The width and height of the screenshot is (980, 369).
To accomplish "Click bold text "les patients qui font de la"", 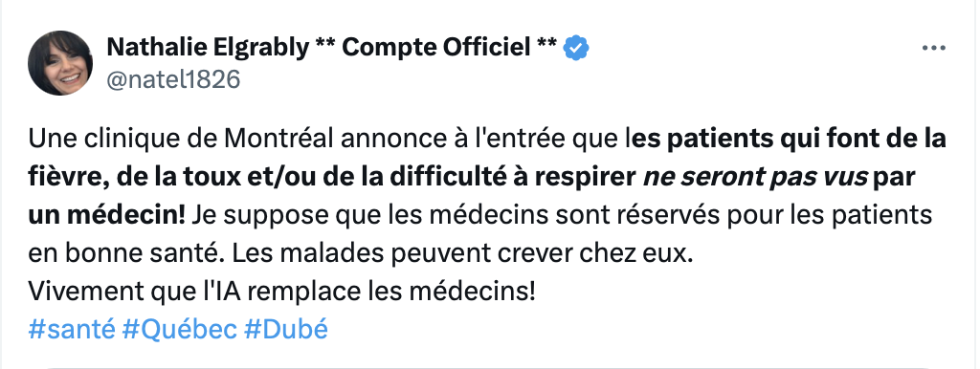I will [x=788, y=140].
